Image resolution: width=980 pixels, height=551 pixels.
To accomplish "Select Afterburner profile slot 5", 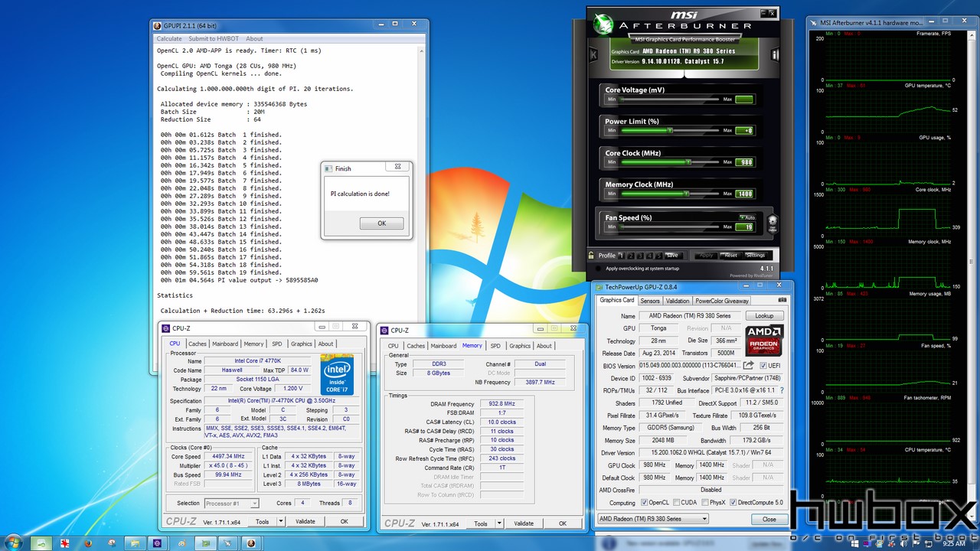I will [x=658, y=256].
